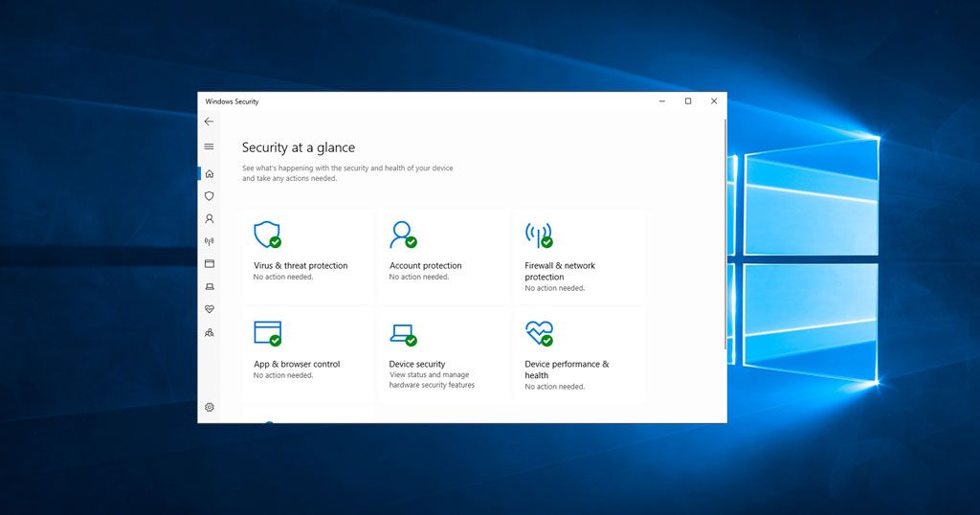
Task: Open Device performance & health link
Action: [x=567, y=369]
